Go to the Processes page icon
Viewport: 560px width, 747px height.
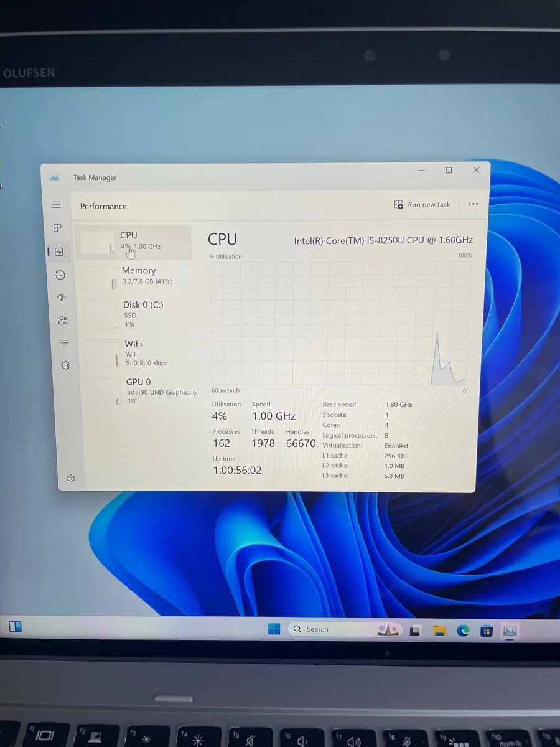(x=57, y=228)
